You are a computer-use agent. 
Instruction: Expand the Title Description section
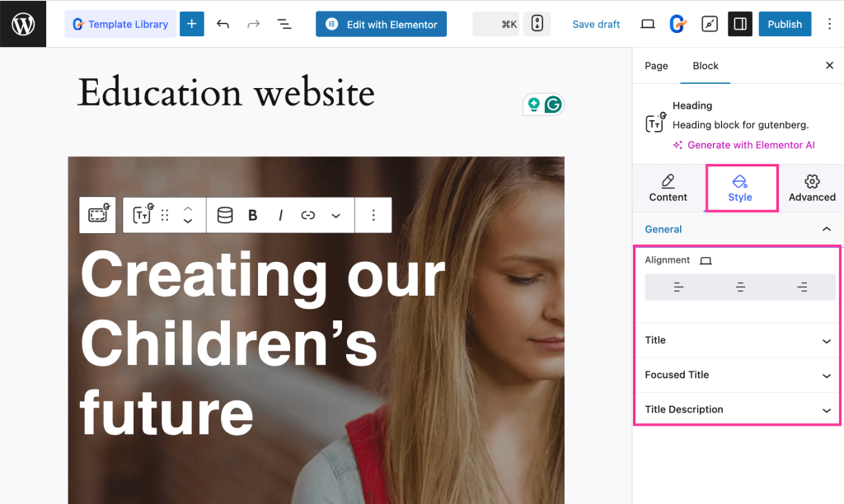pyautogui.click(x=737, y=409)
